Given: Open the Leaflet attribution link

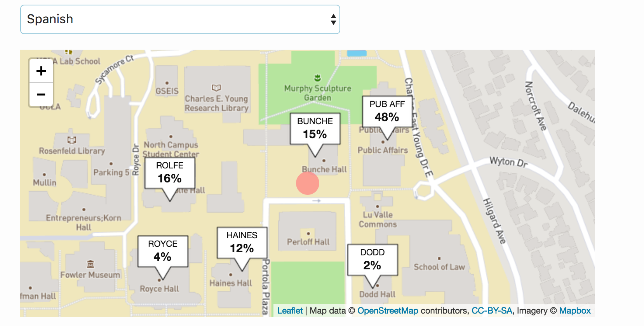Looking at the screenshot, I should (290, 311).
